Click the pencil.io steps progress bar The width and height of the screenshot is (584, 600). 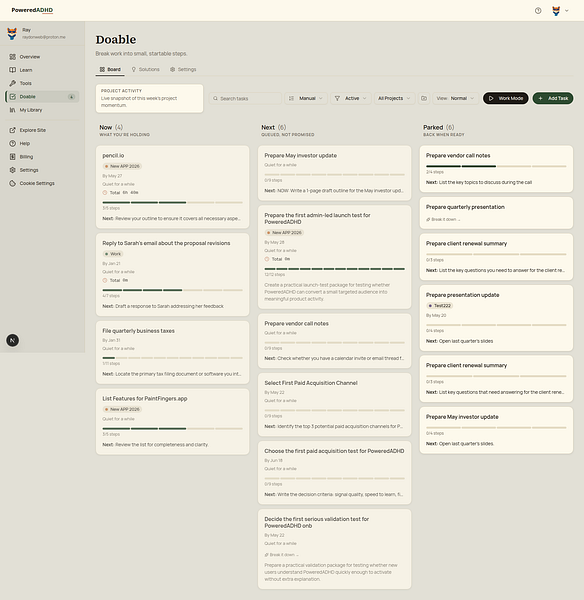click(173, 202)
